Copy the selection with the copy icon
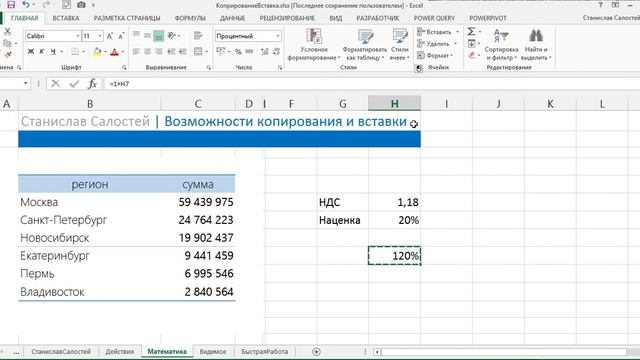 (x=7, y=43)
